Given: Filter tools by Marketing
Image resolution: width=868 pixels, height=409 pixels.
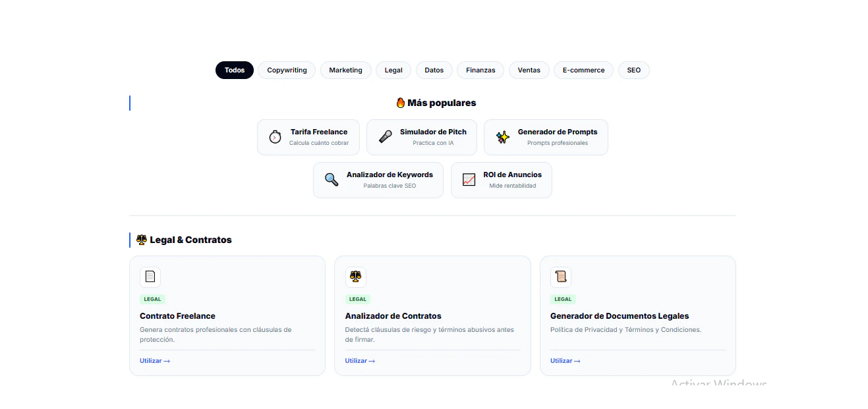Looking at the screenshot, I should 345,70.
